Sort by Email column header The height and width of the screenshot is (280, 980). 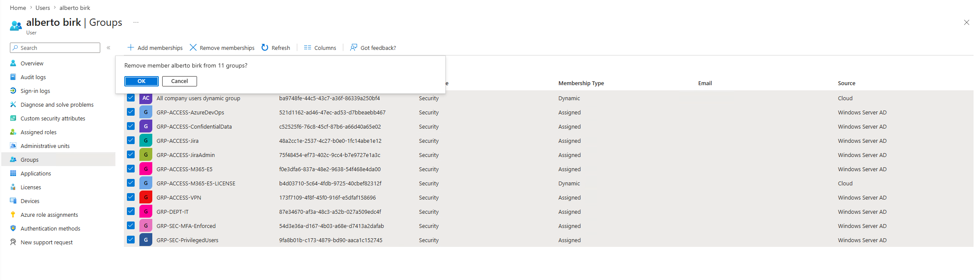click(x=705, y=83)
